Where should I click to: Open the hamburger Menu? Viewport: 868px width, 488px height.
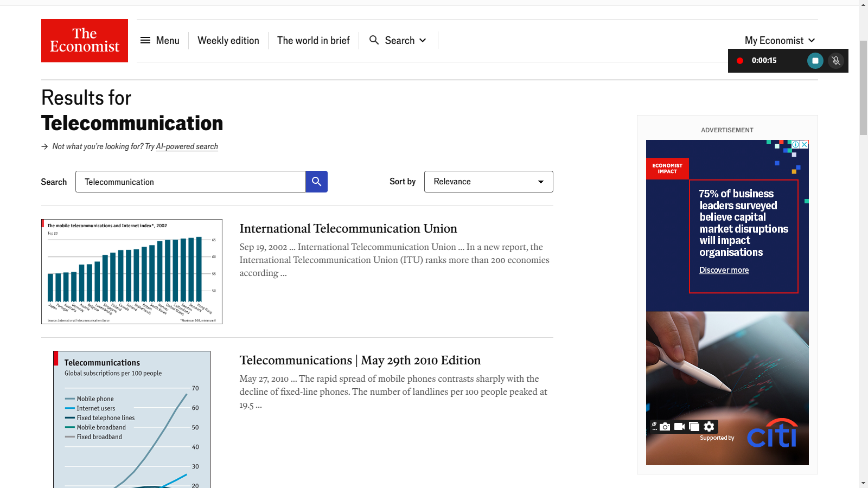(160, 41)
